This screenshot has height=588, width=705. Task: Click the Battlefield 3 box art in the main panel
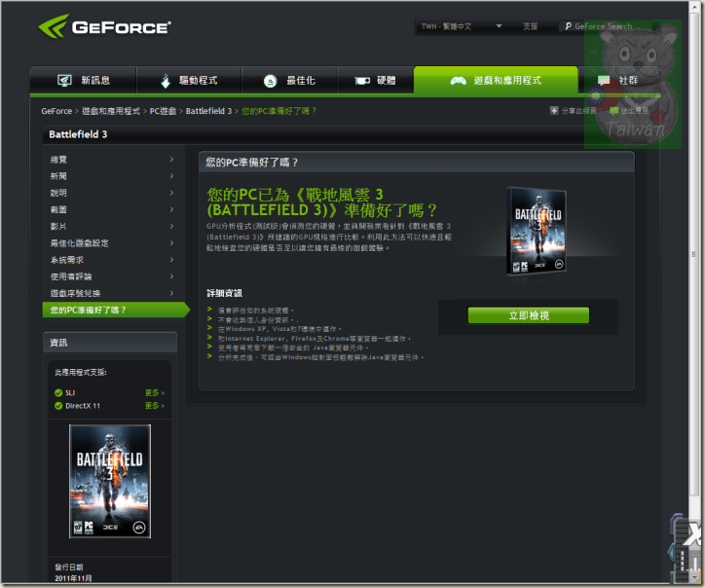pyautogui.click(x=536, y=231)
